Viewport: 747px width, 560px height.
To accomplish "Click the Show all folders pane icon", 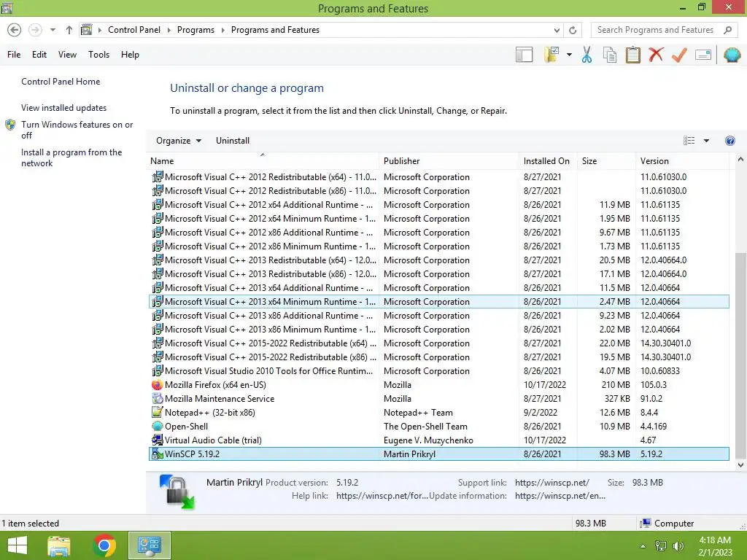I will pyautogui.click(x=524, y=55).
